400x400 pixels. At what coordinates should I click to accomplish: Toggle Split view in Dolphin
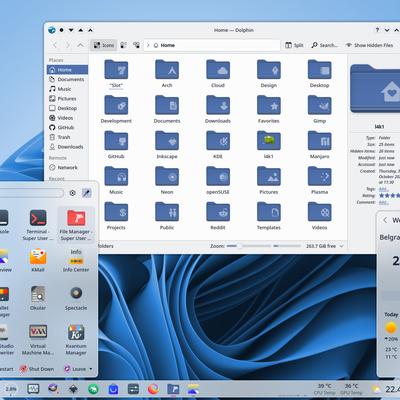point(294,45)
